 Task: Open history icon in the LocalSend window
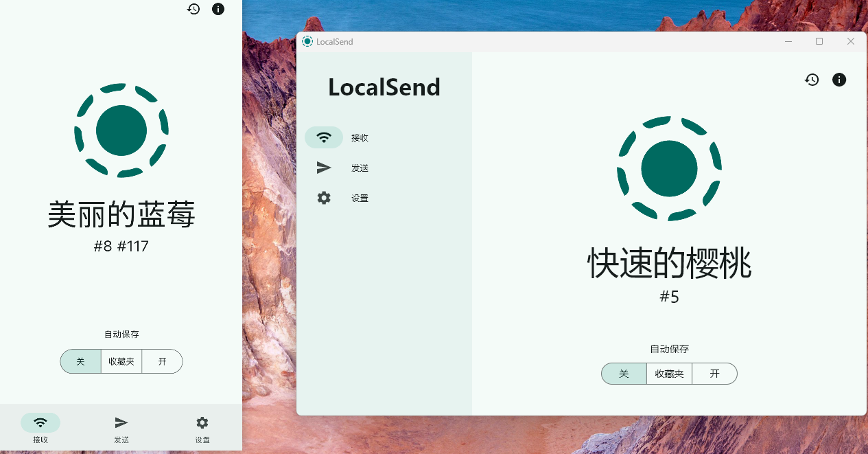point(812,80)
